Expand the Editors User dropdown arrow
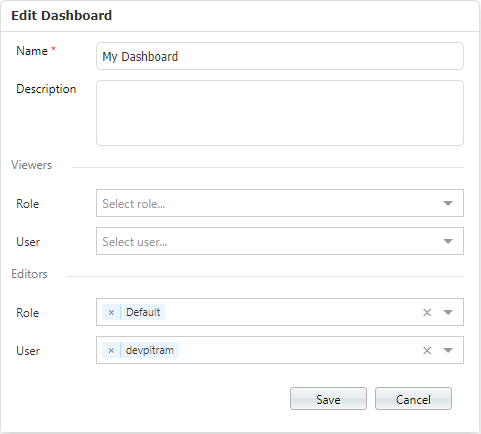The image size is (481, 434). (448, 350)
